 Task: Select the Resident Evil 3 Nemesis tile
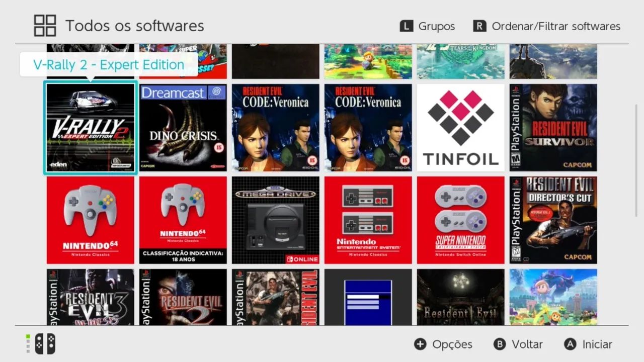point(91,297)
